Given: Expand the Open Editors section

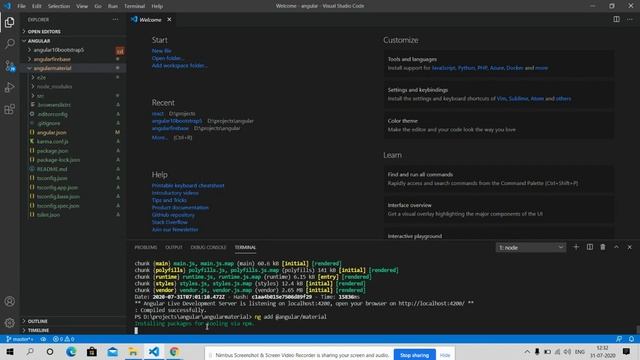Looking at the screenshot, I should click(74, 31).
